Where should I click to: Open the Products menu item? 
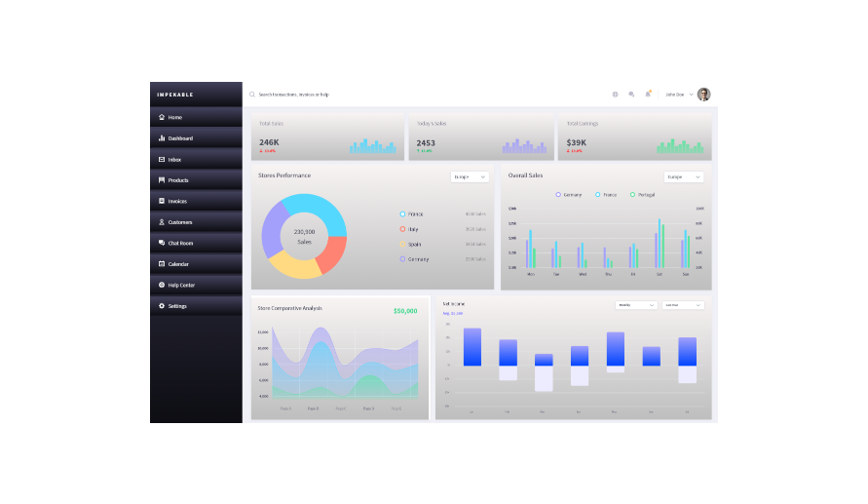pyautogui.click(x=177, y=180)
